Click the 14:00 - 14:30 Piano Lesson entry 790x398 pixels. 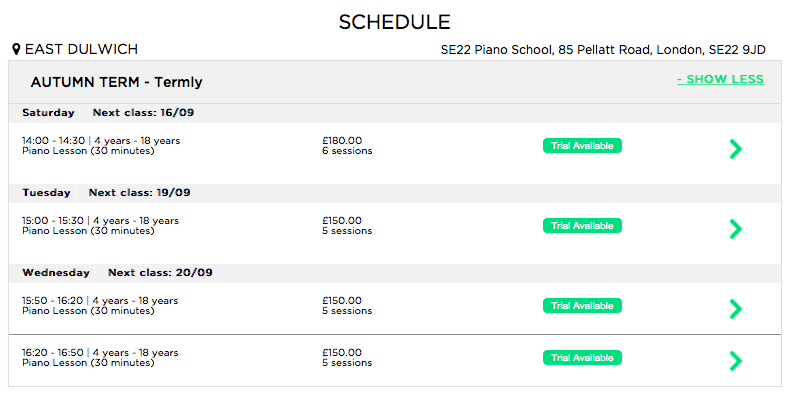click(101, 146)
